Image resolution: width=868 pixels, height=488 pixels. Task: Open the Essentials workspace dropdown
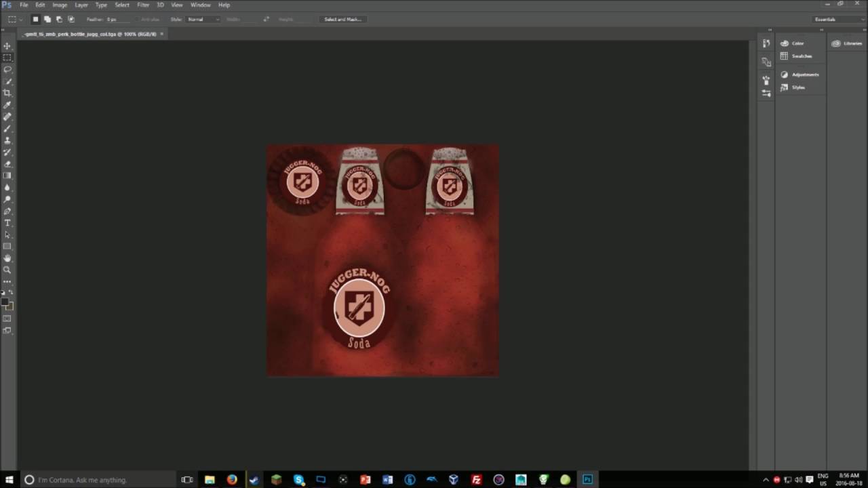coord(838,19)
